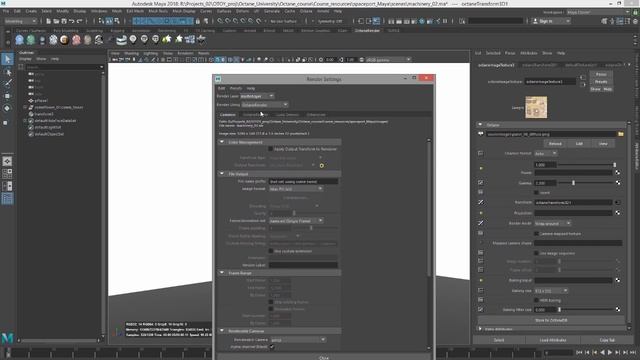This screenshot has width=640, height=360.
Task: Enable Camera-mapped texture checkbox
Action: tap(536, 234)
